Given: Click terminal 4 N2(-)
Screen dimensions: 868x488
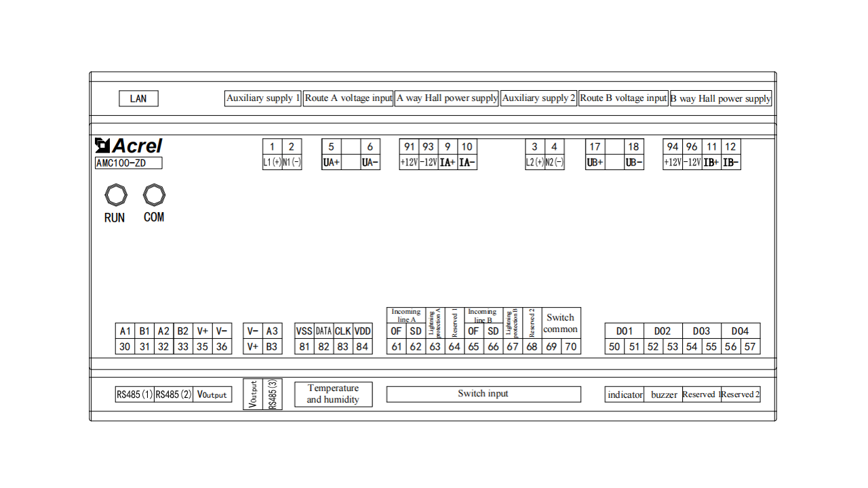Looking at the screenshot, I should pyautogui.click(x=554, y=155).
